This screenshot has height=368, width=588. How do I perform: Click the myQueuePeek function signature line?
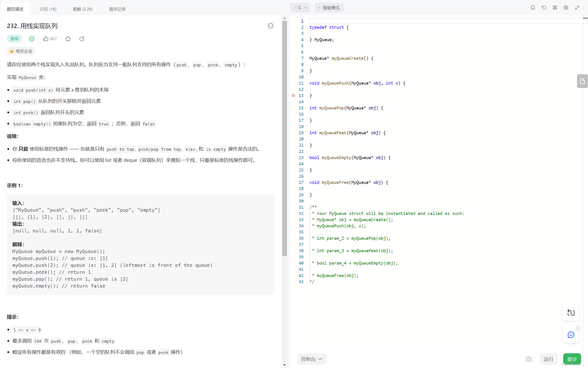pos(347,133)
